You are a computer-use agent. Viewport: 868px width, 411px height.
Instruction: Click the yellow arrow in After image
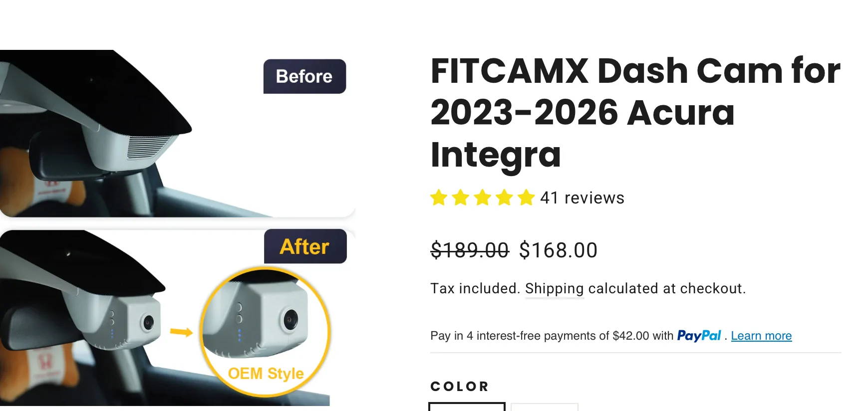pos(181,332)
